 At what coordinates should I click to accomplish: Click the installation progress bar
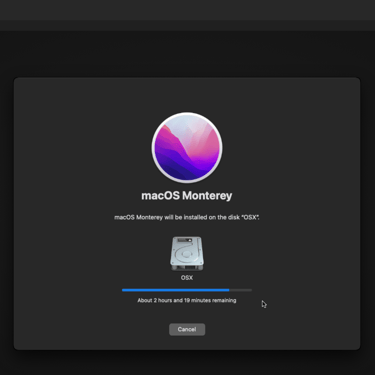(187, 290)
